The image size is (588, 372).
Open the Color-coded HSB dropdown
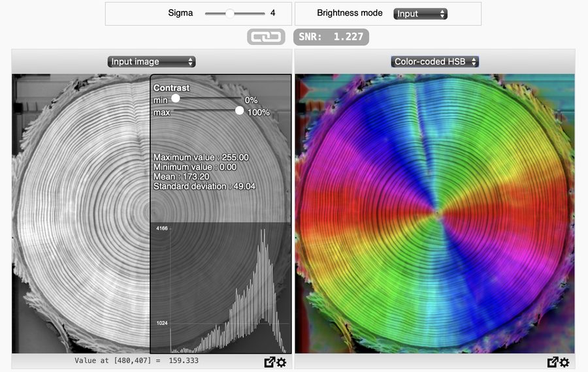[x=434, y=61]
